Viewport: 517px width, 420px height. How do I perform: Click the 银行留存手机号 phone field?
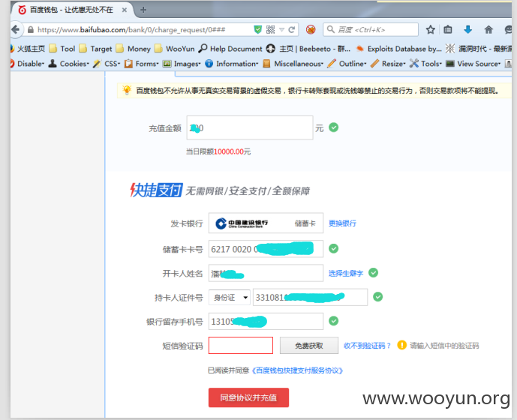click(266, 322)
